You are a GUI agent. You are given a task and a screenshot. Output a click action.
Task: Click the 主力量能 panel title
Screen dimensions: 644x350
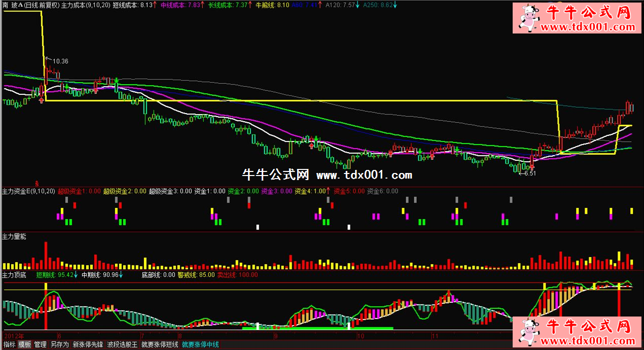pos(14,237)
